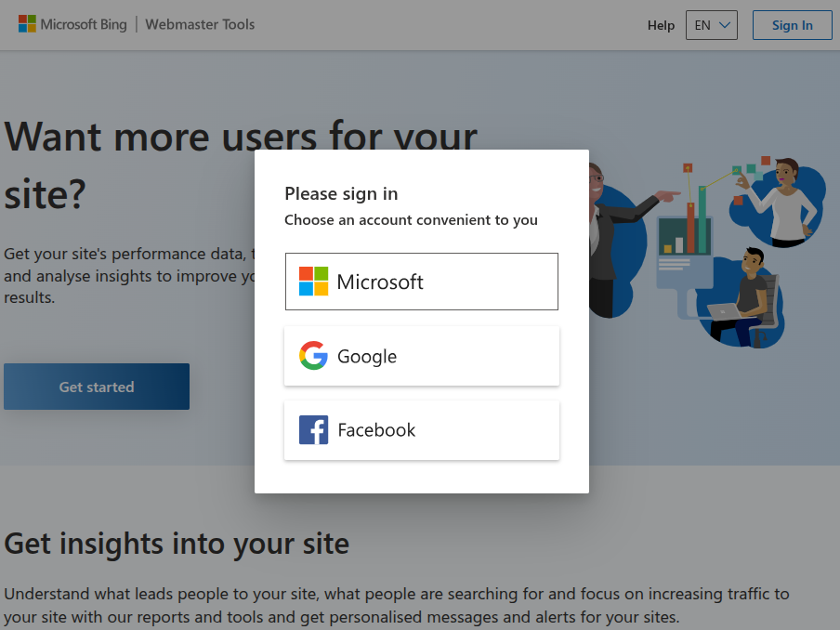Click the 'Want more users' headline
Viewport: 840px width, 630px height.
[x=241, y=137]
